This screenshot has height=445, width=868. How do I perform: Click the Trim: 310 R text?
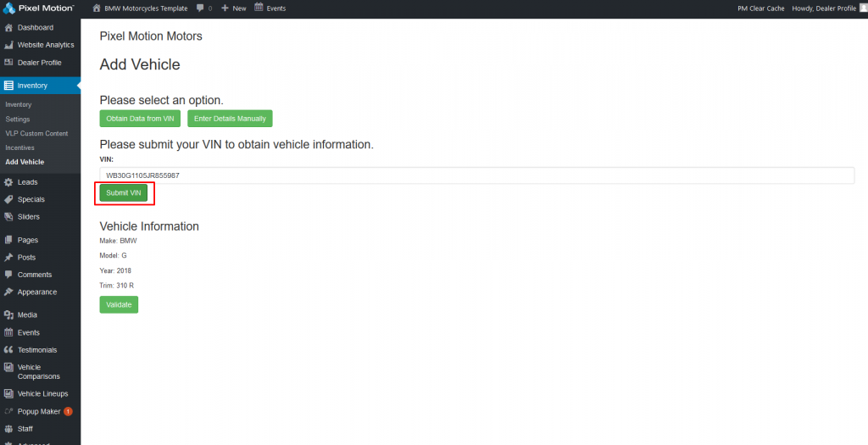tap(117, 286)
